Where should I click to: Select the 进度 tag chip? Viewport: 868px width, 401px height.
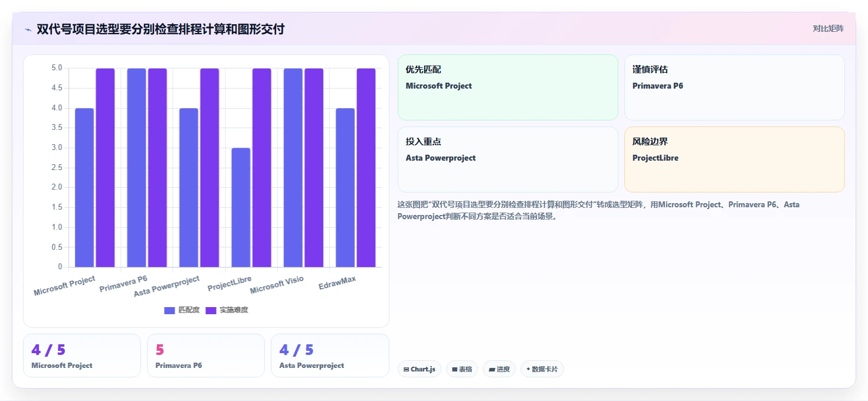tap(499, 369)
